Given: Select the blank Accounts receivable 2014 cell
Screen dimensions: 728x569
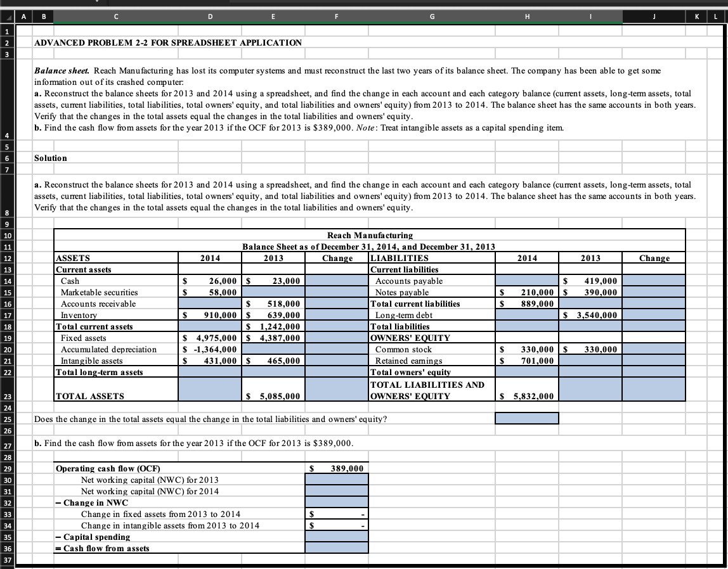Looking at the screenshot, I should click(210, 304).
